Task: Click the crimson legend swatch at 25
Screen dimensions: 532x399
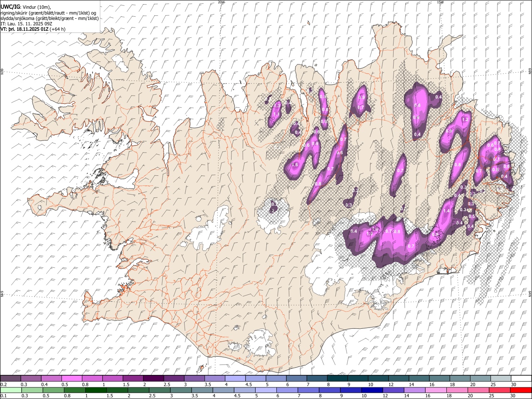Action: [500, 390]
